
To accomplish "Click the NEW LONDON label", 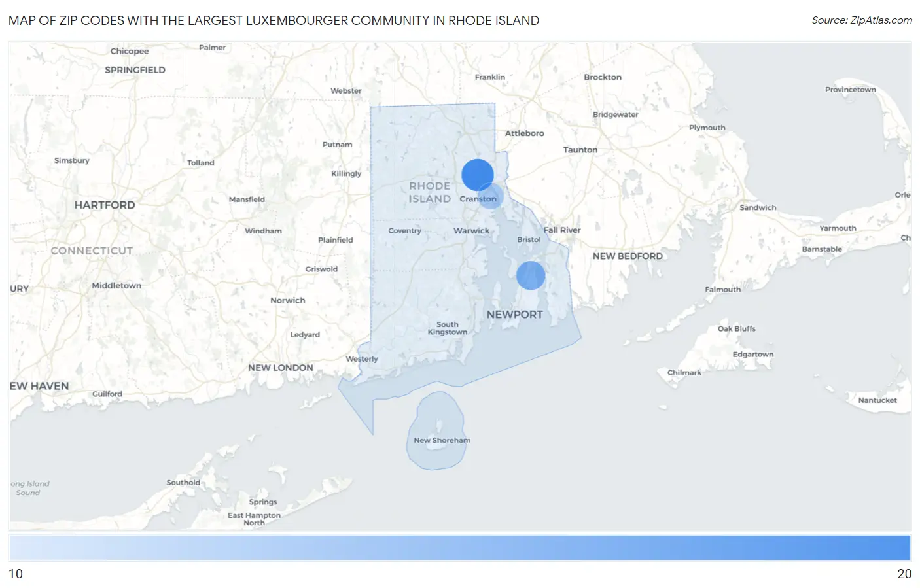I will (x=281, y=368).
